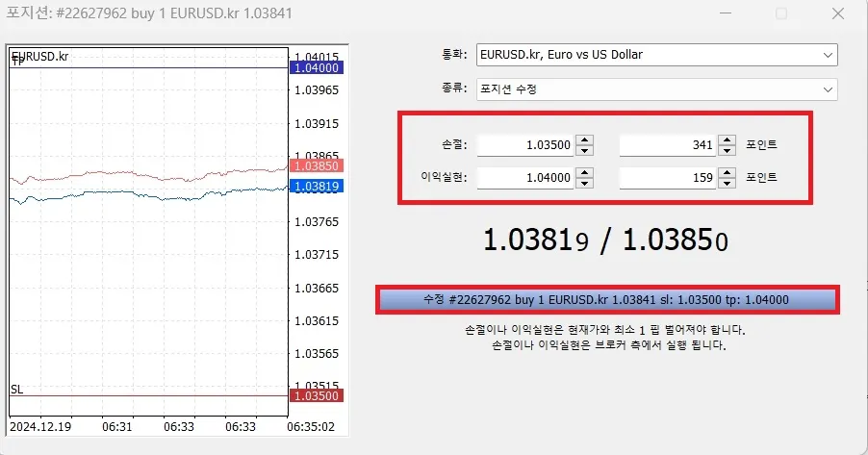Click the 이익실현 label text
The height and width of the screenshot is (455, 868).
(x=444, y=177)
